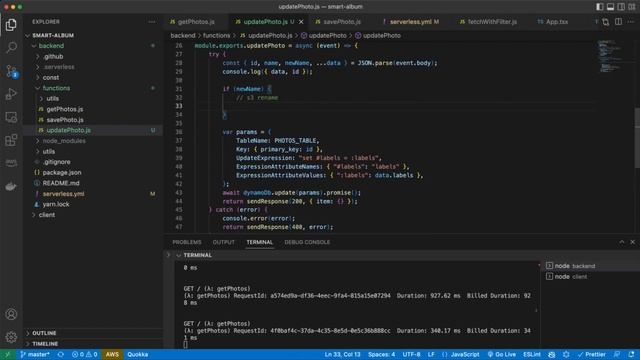The height and width of the screenshot is (360, 640).
Task: Click Go Live in status bar
Action: point(502,354)
